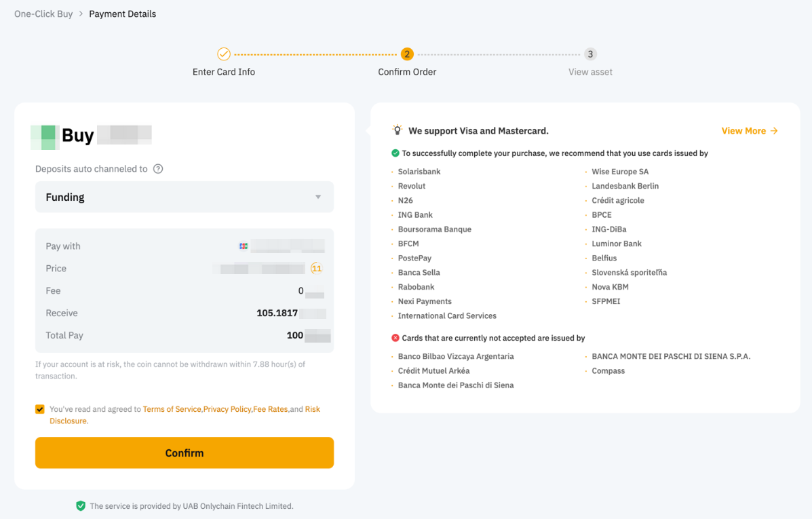
Task: Click the dropdown arrow in Funding selector
Action: pyautogui.click(x=318, y=197)
